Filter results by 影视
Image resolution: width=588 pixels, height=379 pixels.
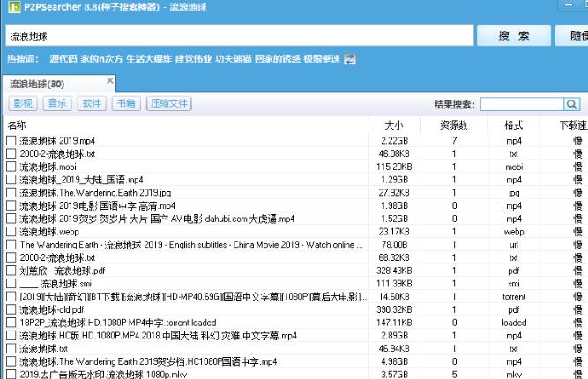coord(23,103)
